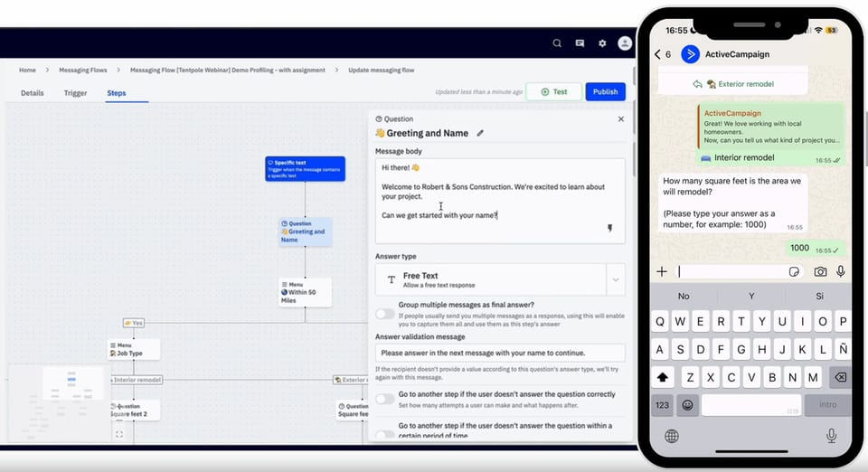Expand the Answer type chevron arrow
Screen dimensions: 868x472
pos(616,279)
